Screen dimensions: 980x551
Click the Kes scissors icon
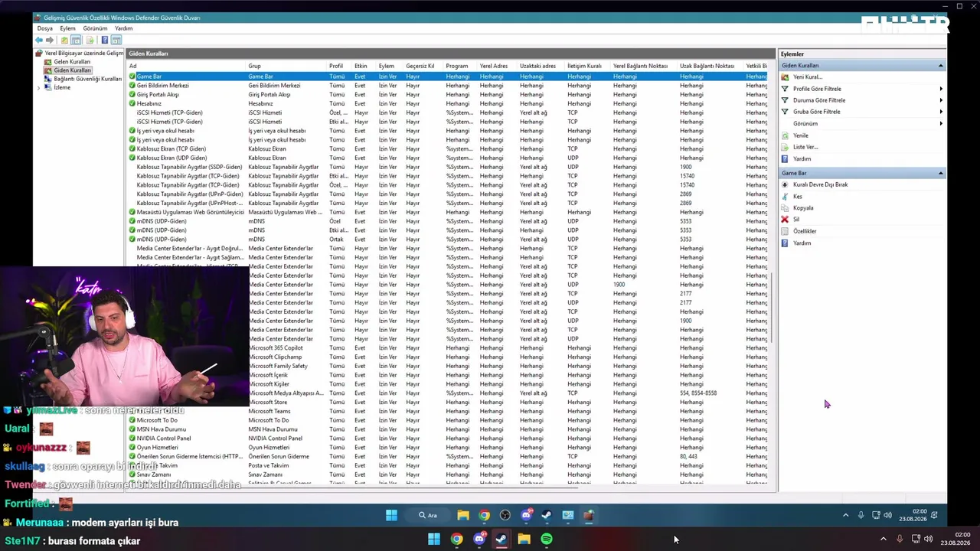[785, 197]
